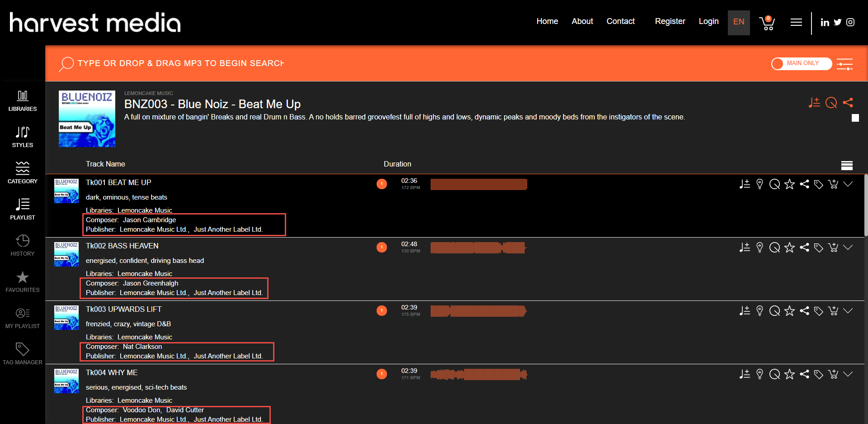The image size is (868, 424).
Task: Favourite Tk002 BASS HEAVEN with star
Action: [x=789, y=248]
